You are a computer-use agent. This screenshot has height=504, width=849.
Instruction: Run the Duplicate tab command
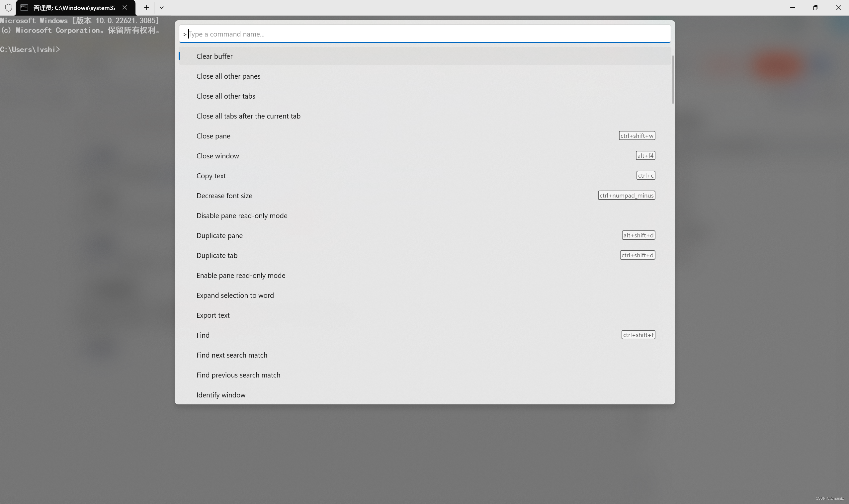424,255
